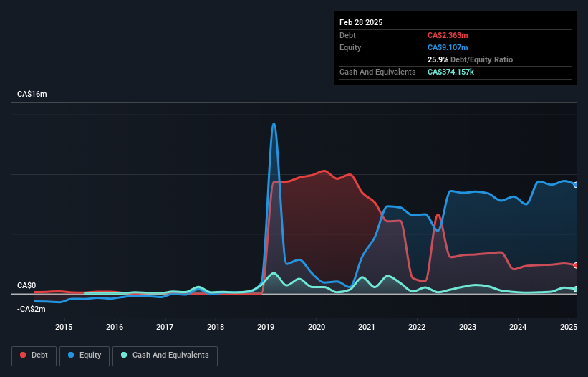Click the teal Cash legend dot
Image resolution: width=588 pixels, height=377 pixels.
pos(124,355)
